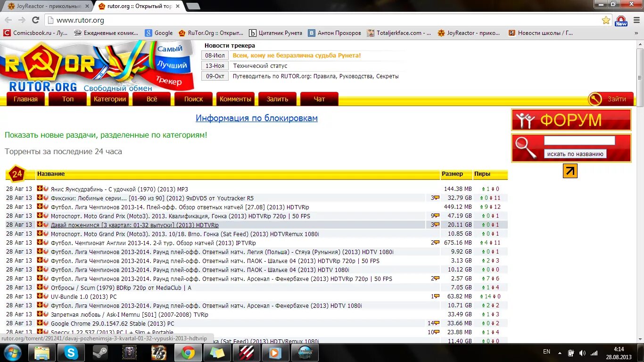
Task: Open 'Давай поженимся' torrent link
Action: click(x=135, y=225)
